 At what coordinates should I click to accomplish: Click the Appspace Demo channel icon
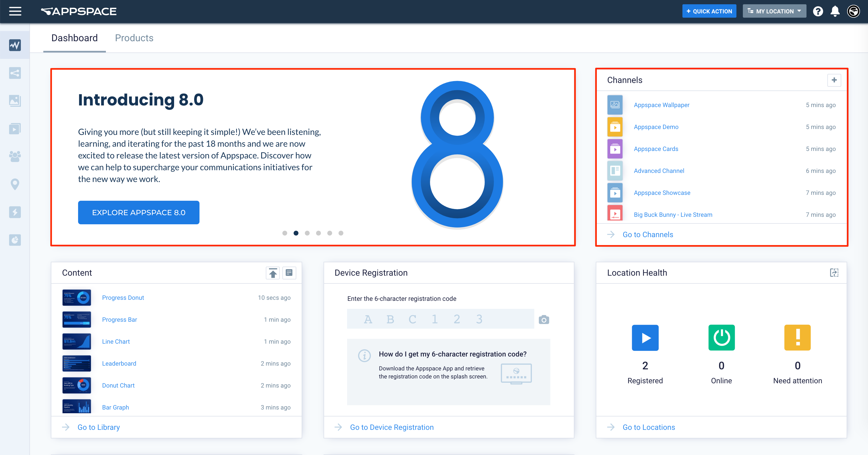(614, 127)
